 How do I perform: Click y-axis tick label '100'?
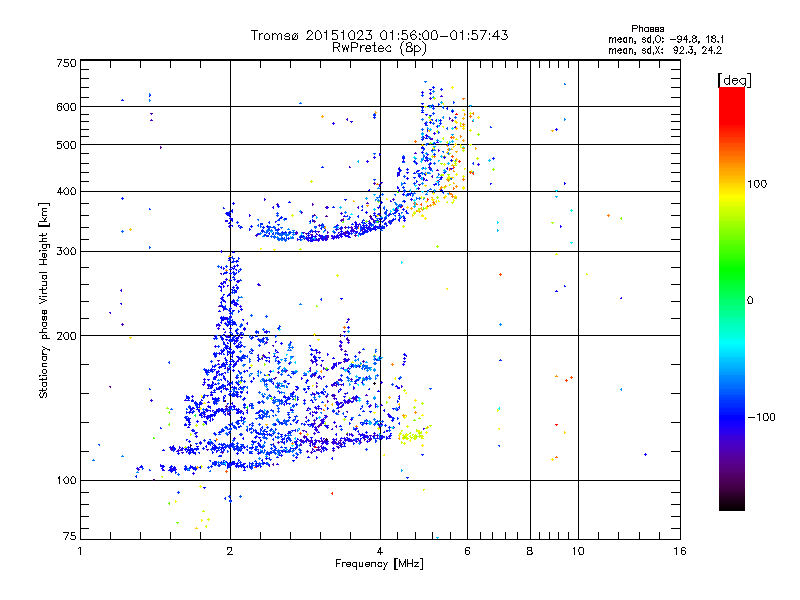[66, 480]
